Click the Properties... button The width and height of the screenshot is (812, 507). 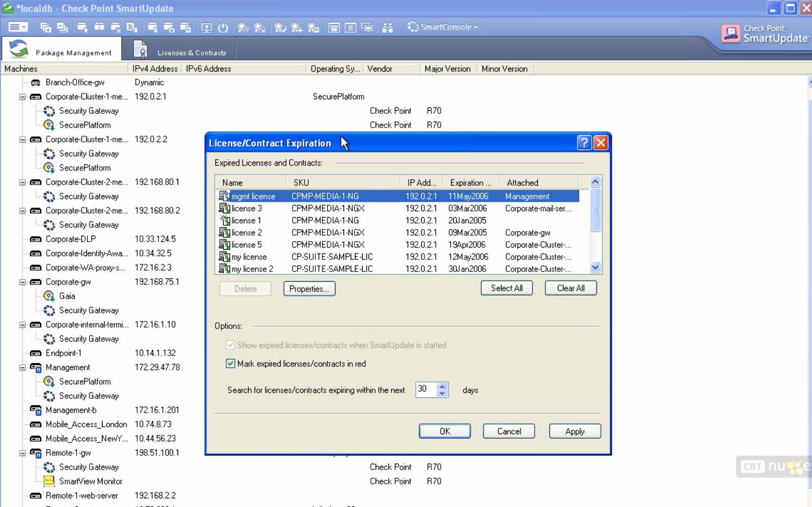click(309, 289)
